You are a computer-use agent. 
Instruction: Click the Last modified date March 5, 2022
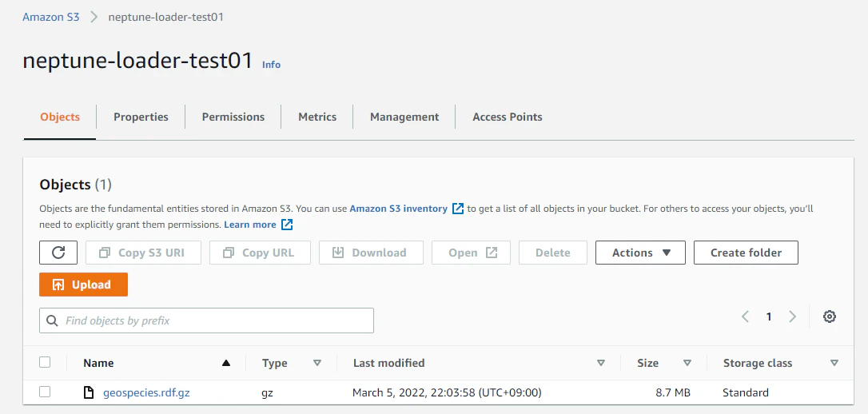[447, 393]
